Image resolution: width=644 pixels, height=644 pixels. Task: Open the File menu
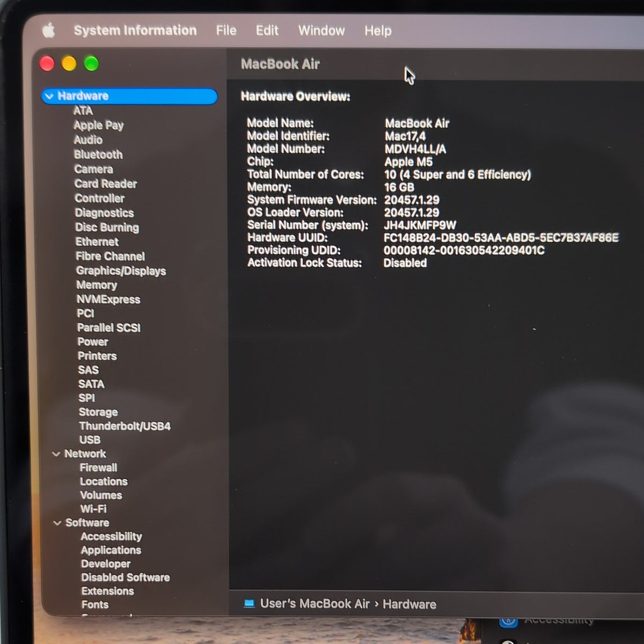tap(226, 31)
